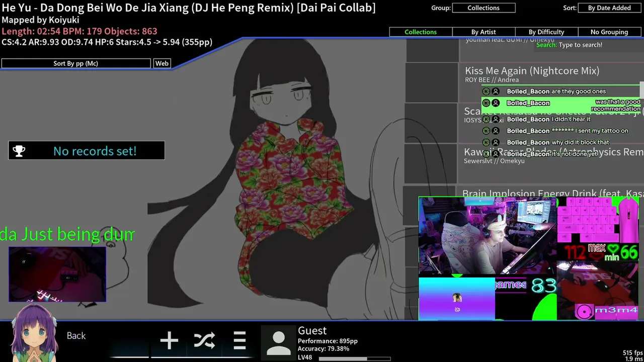The width and height of the screenshot is (644, 362).
Task: Open the Web scores button
Action: pos(162,63)
